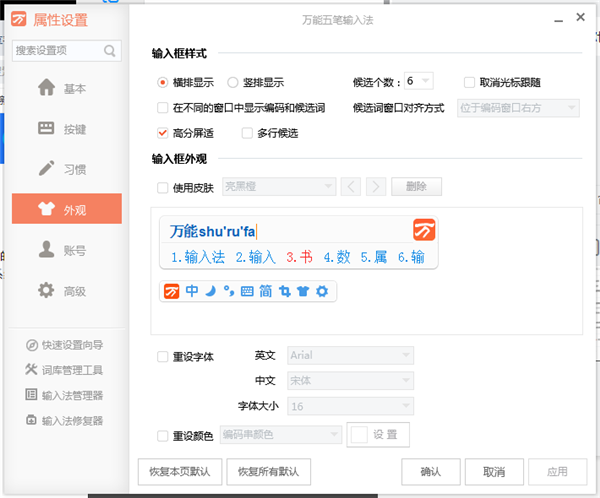Click the soft keyboard icon on status bar
Screen dimensions: 600x498
tap(247, 292)
